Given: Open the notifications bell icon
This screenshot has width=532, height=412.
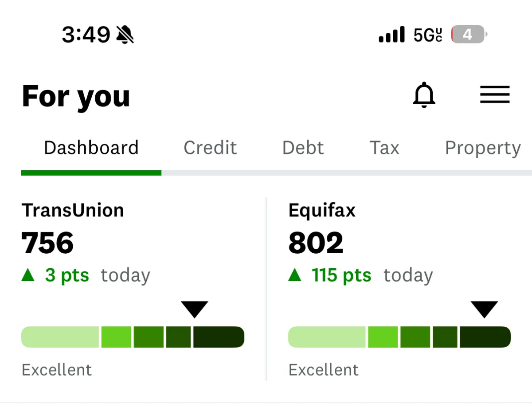Looking at the screenshot, I should [424, 95].
